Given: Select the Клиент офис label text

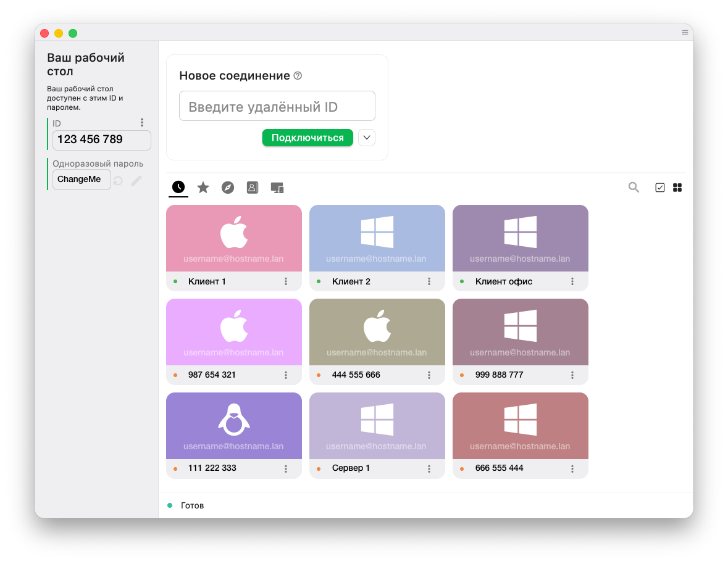Looking at the screenshot, I should [504, 281].
